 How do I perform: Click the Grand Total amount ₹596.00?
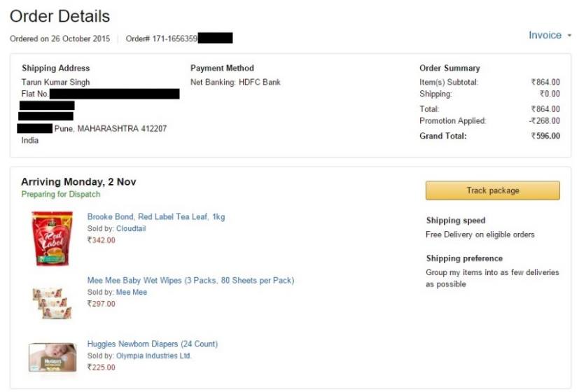[545, 136]
